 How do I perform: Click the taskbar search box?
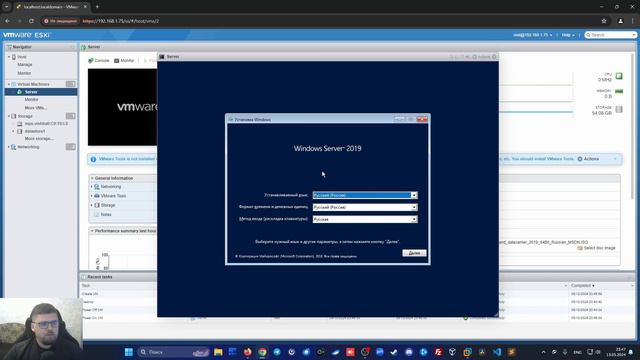coord(174,352)
